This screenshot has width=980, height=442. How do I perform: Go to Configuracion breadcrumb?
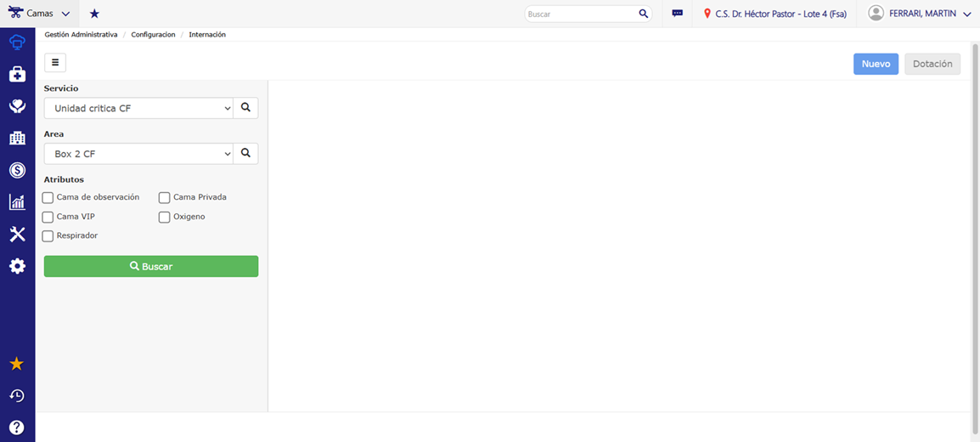153,35
